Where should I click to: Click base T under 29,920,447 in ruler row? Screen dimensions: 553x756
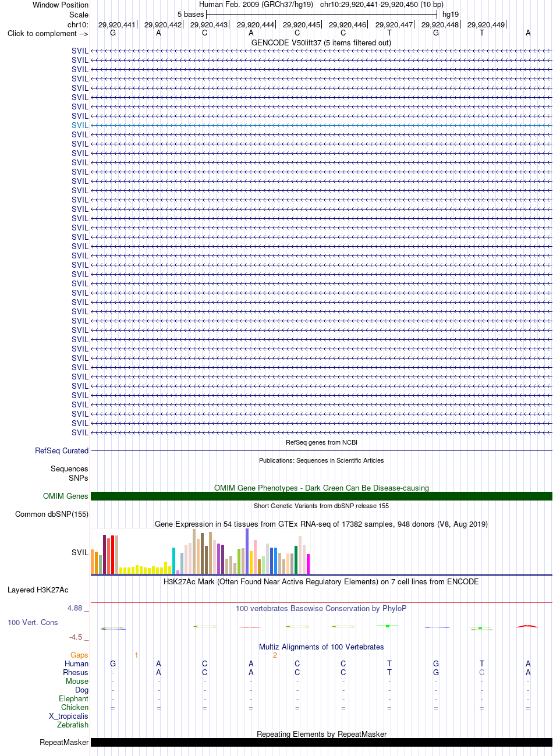click(x=389, y=33)
